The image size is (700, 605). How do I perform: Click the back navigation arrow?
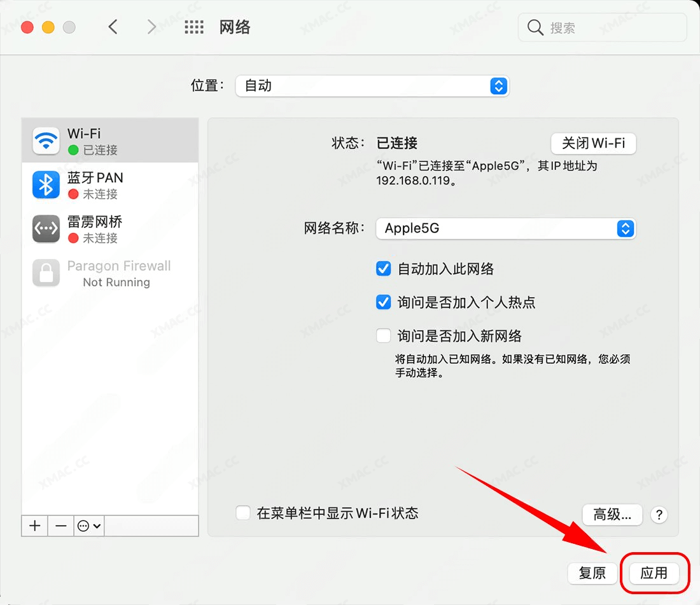(x=113, y=27)
